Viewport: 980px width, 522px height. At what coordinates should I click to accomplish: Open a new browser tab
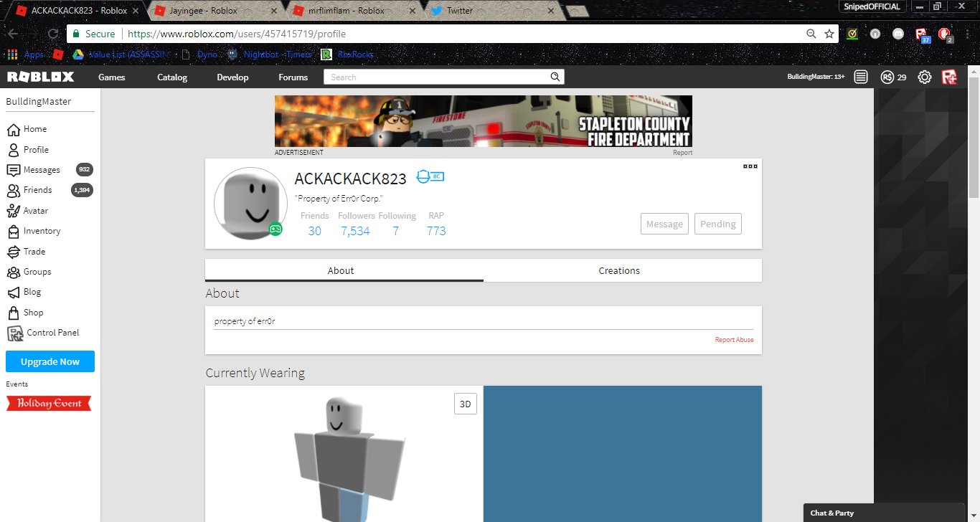click(578, 11)
